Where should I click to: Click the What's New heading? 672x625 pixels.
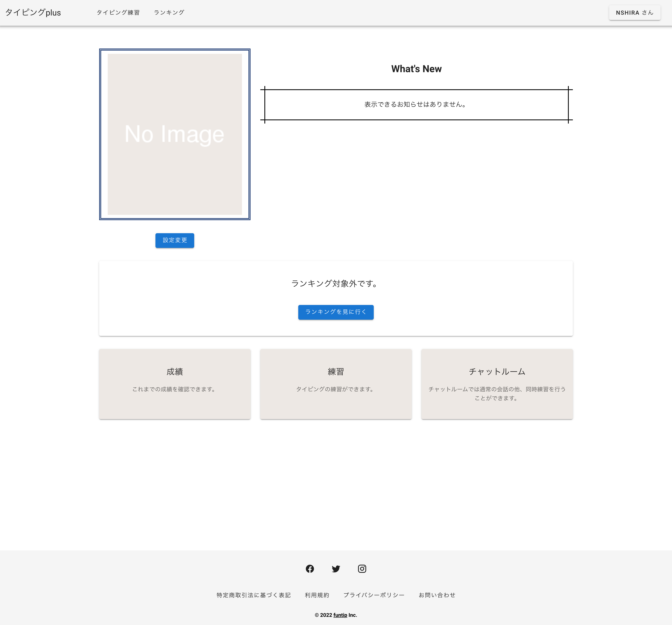coord(416,69)
